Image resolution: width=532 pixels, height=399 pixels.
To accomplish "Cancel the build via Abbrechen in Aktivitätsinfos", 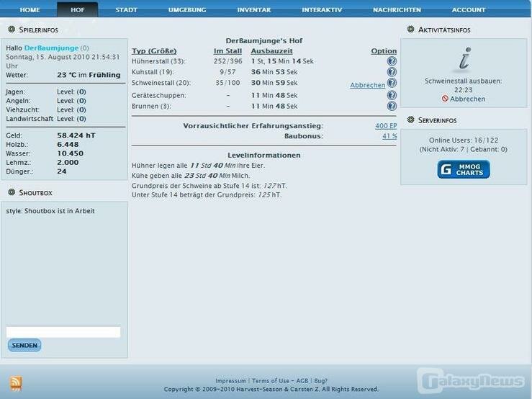I will tap(467, 99).
